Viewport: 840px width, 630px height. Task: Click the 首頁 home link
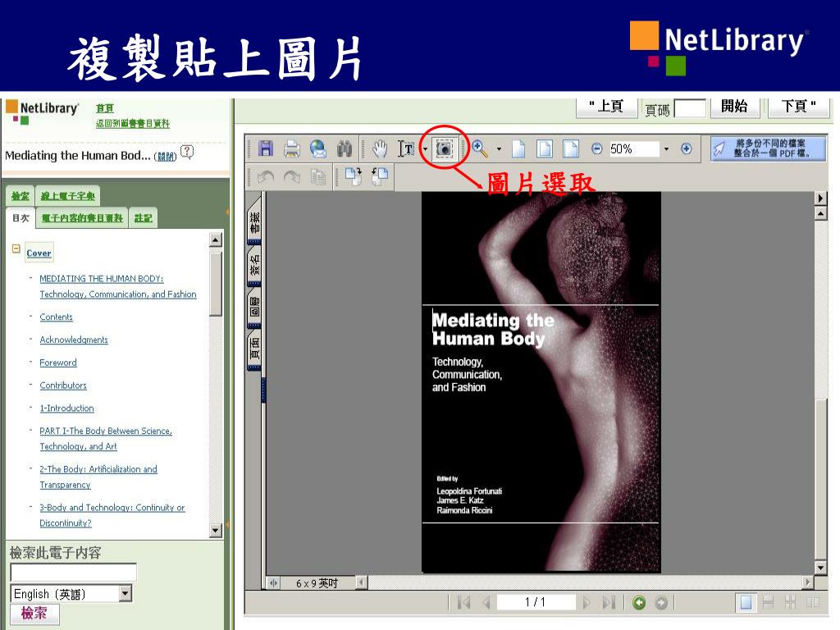click(x=105, y=108)
